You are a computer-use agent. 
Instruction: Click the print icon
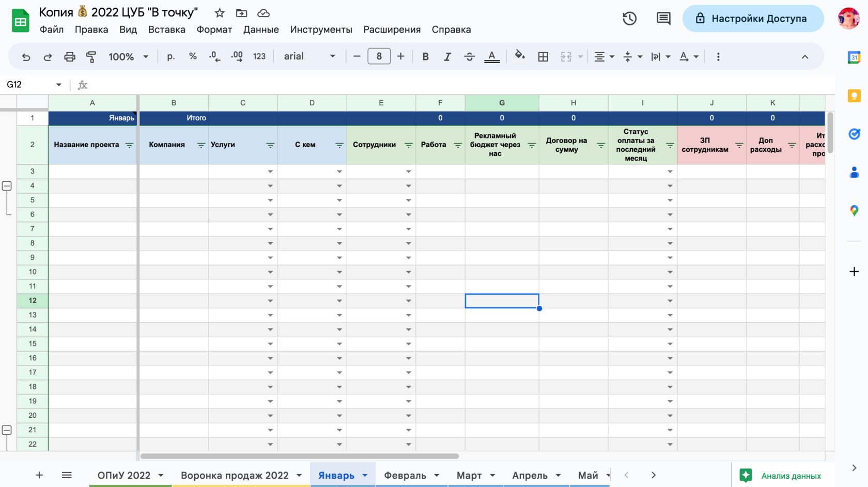[70, 57]
